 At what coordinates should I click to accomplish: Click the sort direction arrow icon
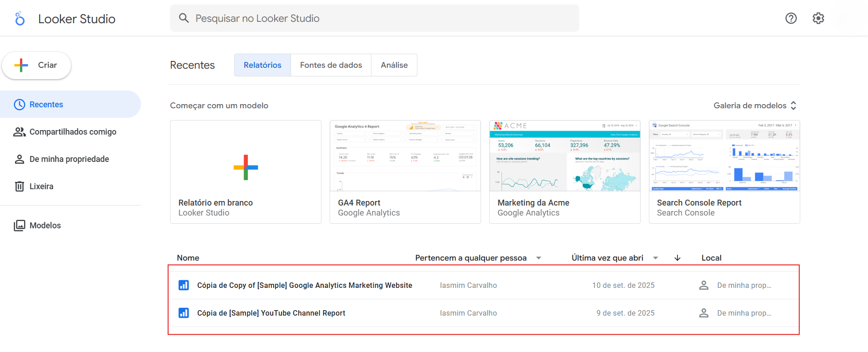click(x=677, y=258)
